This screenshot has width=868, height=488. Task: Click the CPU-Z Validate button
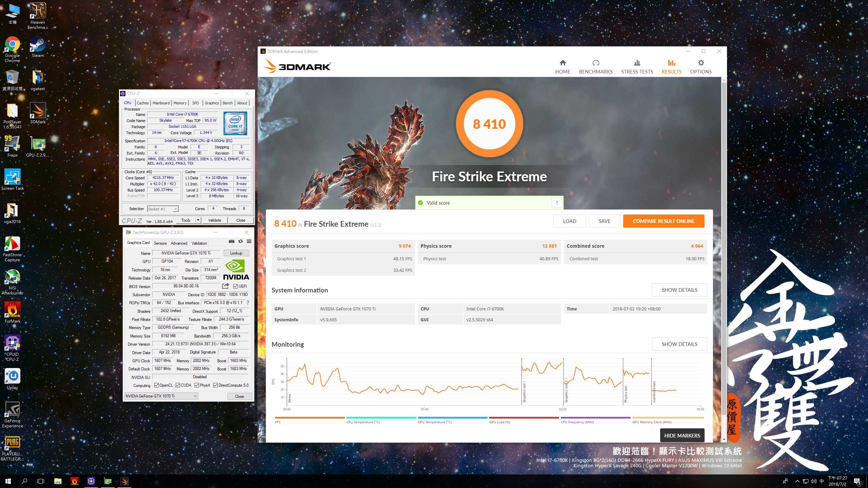[215, 220]
